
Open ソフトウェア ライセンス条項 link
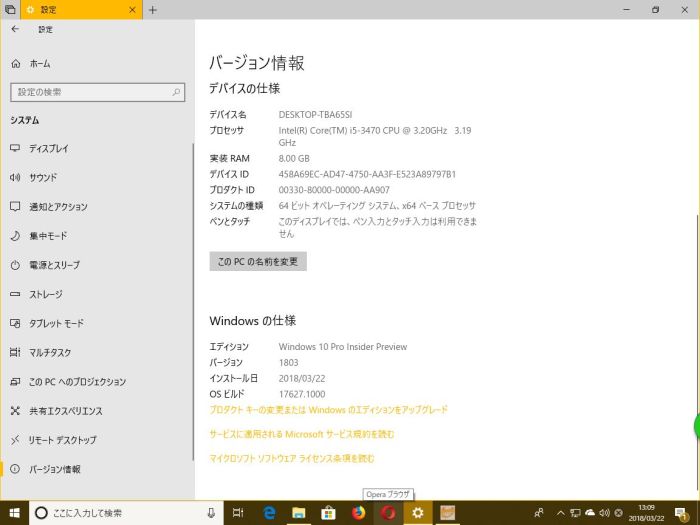point(292,458)
